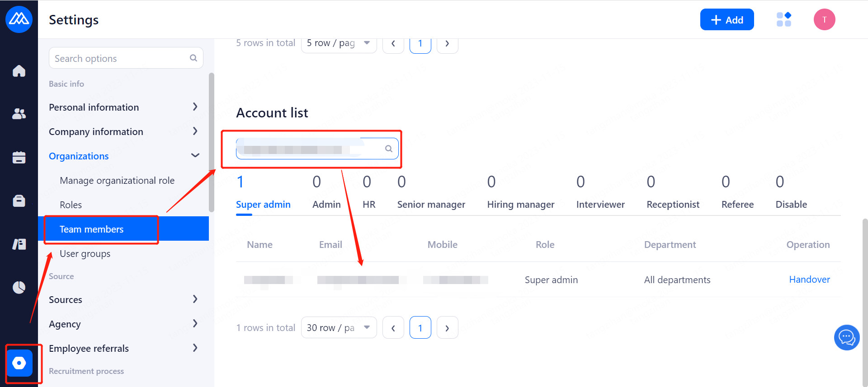Image resolution: width=868 pixels, height=387 pixels.
Task: Switch to the Hiring manager tab
Action: [x=520, y=204]
